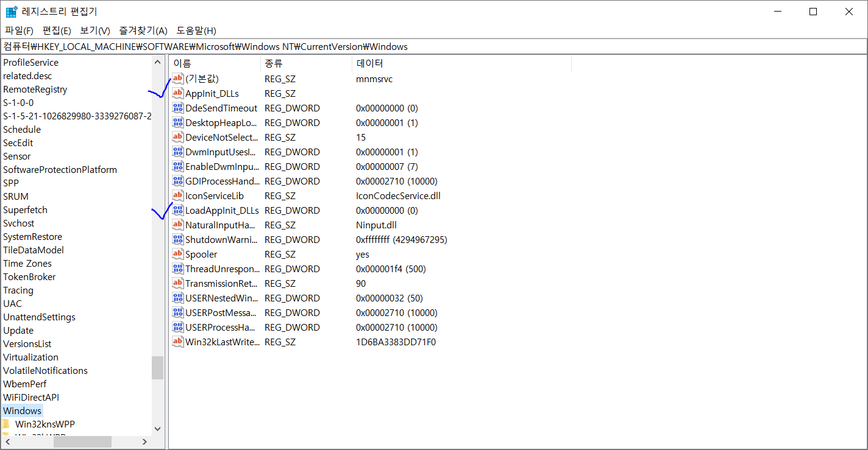The height and width of the screenshot is (450, 868).
Task: Select the RemoteRegistry key
Action: coord(35,89)
